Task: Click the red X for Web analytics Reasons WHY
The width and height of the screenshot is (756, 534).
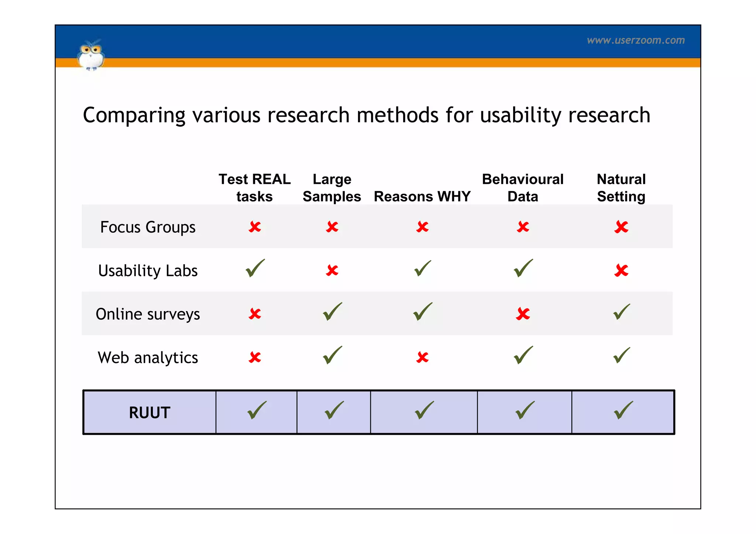Action: pyautogui.click(x=422, y=357)
